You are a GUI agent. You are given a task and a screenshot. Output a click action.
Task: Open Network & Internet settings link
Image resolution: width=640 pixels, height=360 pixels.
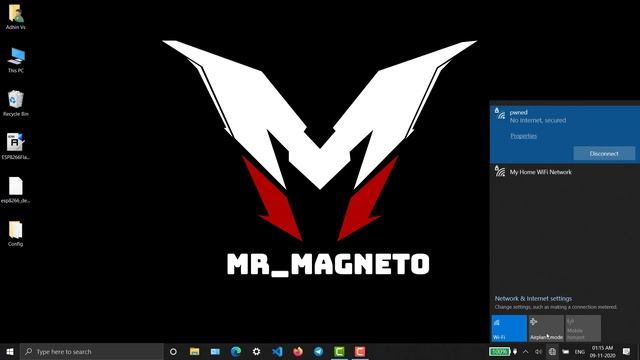[x=533, y=298]
